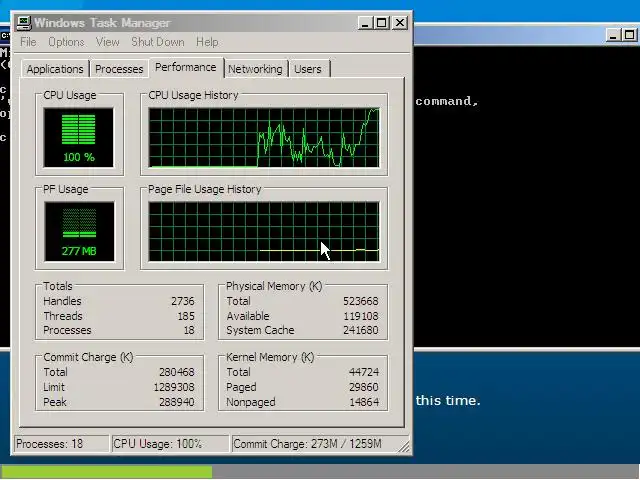Screen dimensions: 640x480
Task: Maximize the command prompt window behind
Action: tap(629, 35)
